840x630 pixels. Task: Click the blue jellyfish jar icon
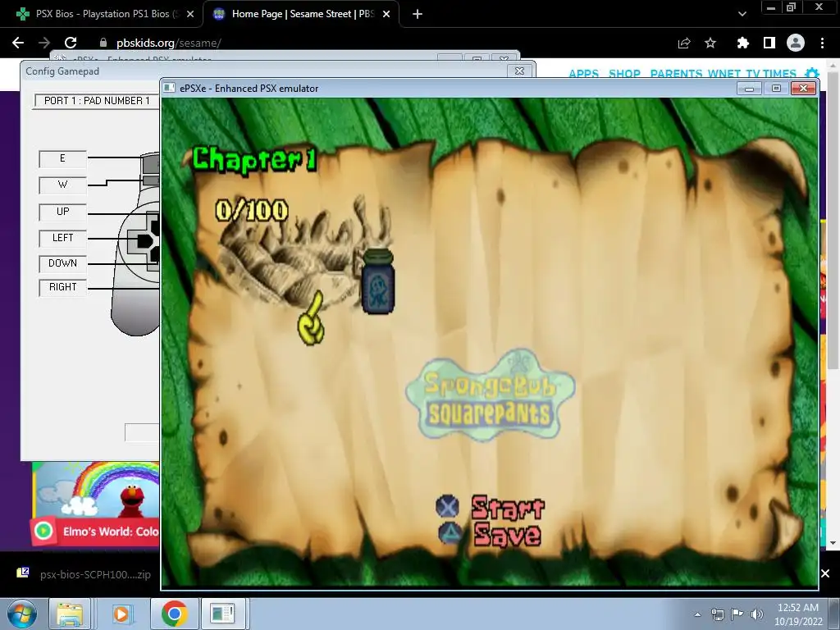[378, 281]
